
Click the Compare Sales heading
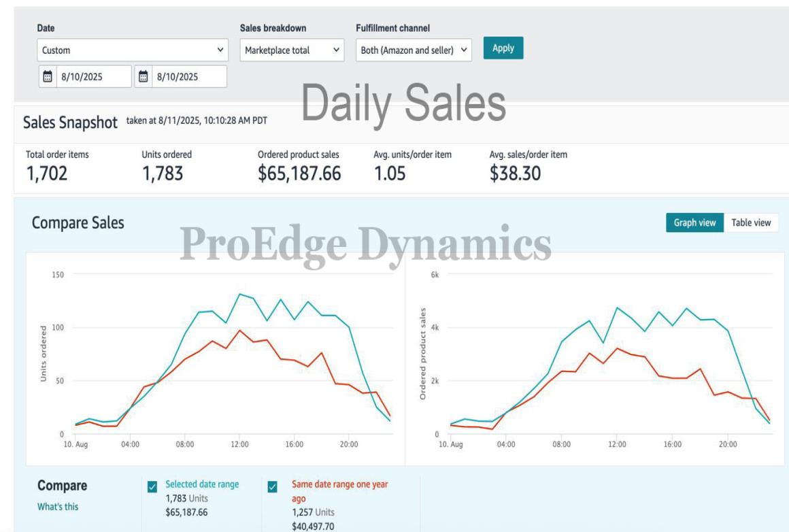pyautogui.click(x=78, y=223)
